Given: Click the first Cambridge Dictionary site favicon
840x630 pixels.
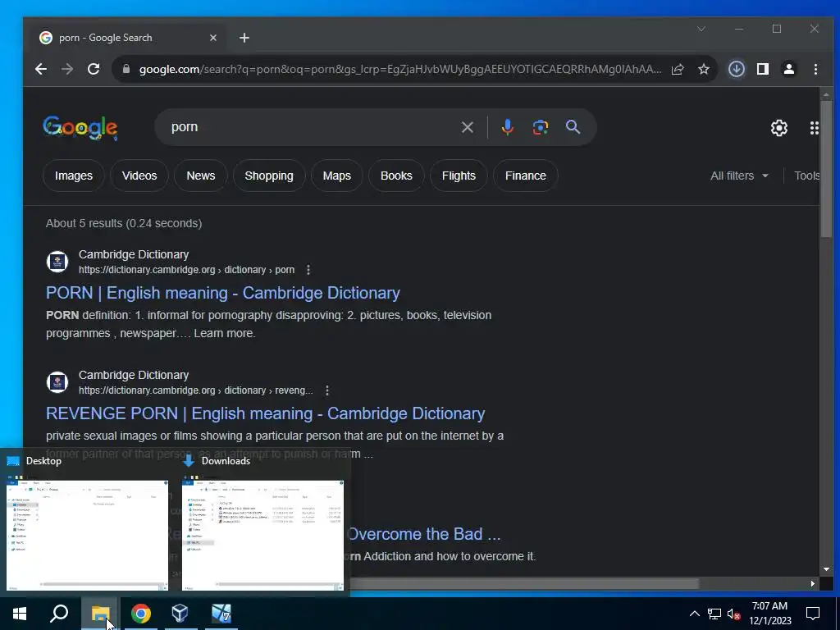Looking at the screenshot, I should point(57,262).
